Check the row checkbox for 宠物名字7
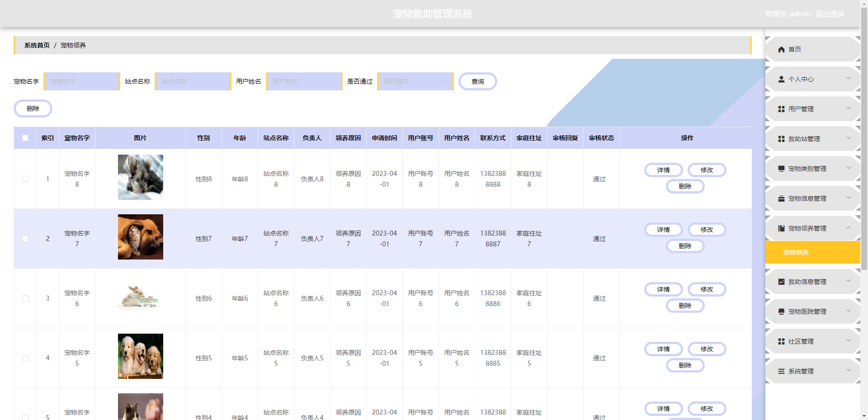Screen dimensions: 868x420 (25, 239)
